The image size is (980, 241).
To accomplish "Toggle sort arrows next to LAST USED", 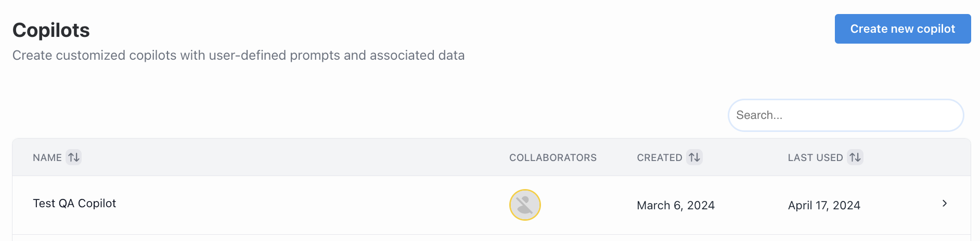I will 855,157.
